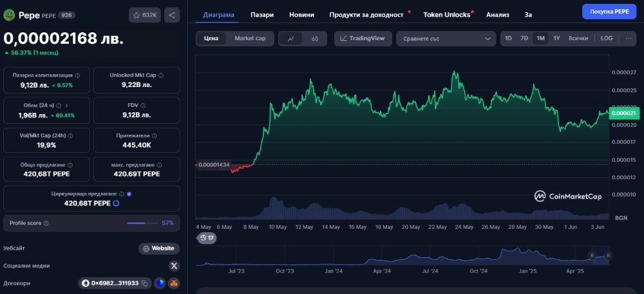Add Pepe to watchlist via star button
644x294 pixels.
[x=145, y=15]
